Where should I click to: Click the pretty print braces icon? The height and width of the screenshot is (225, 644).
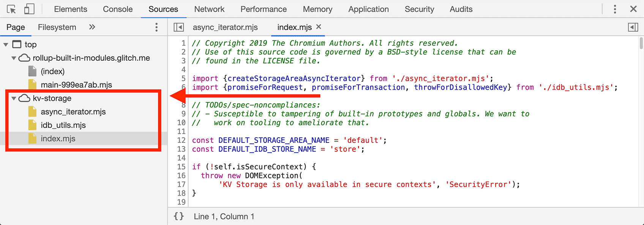179,216
